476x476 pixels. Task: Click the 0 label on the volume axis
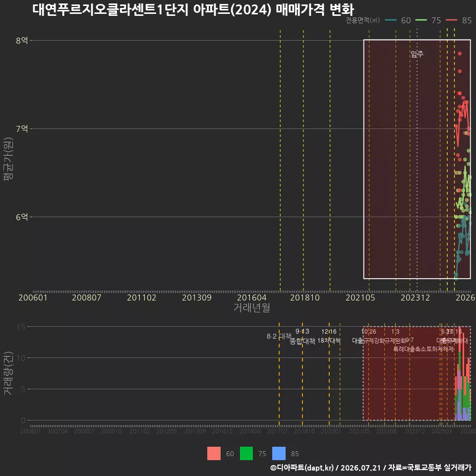(23, 420)
